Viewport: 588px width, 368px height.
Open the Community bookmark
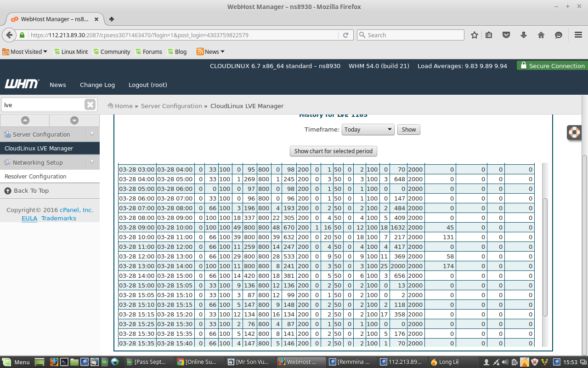tap(112, 52)
